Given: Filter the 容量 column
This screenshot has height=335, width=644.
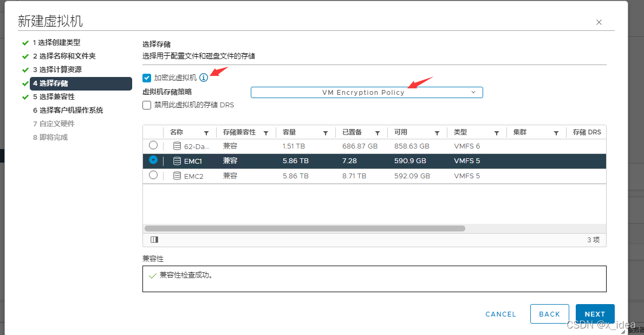Looking at the screenshot, I should coord(326,133).
